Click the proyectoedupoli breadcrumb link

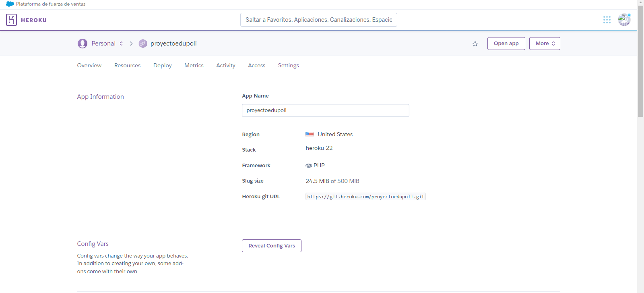point(173,44)
